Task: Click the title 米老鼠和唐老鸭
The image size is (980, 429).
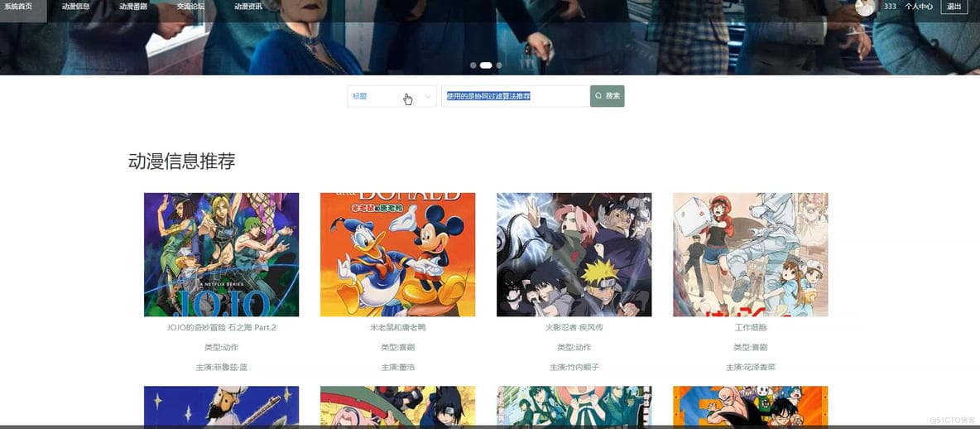Action: 397,328
